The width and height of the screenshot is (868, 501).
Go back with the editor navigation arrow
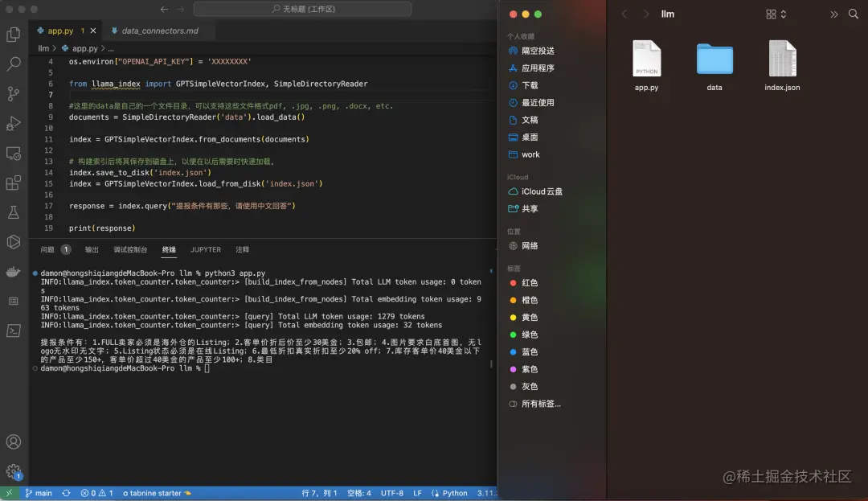point(164,9)
